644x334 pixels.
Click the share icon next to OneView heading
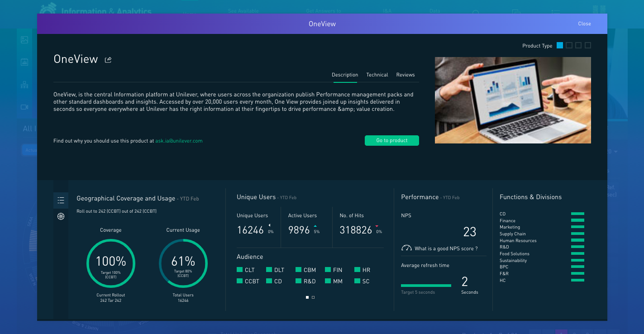(x=108, y=60)
